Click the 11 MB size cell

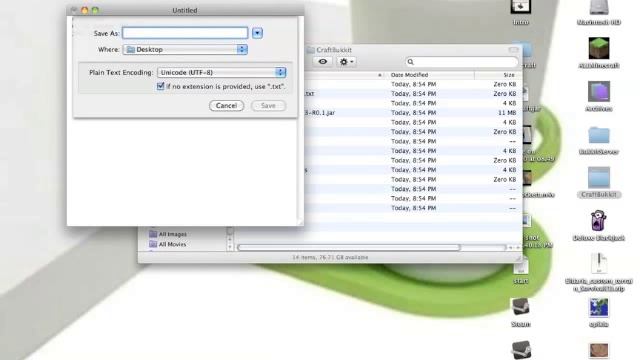pos(507,113)
